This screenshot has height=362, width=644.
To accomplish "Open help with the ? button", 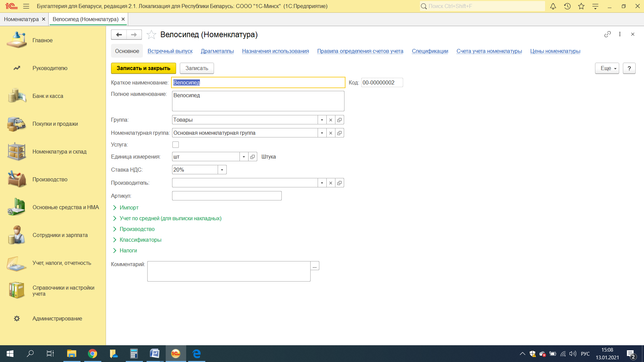I will [629, 68].
